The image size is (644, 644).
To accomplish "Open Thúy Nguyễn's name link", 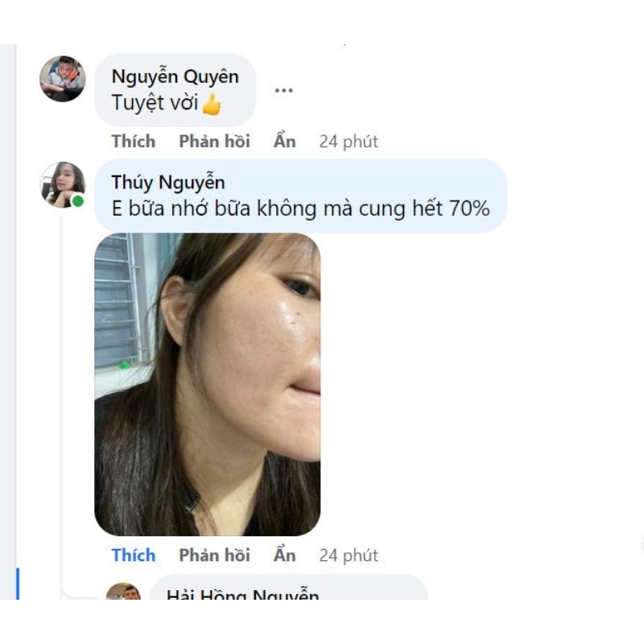I will click(x=168, y=183).
